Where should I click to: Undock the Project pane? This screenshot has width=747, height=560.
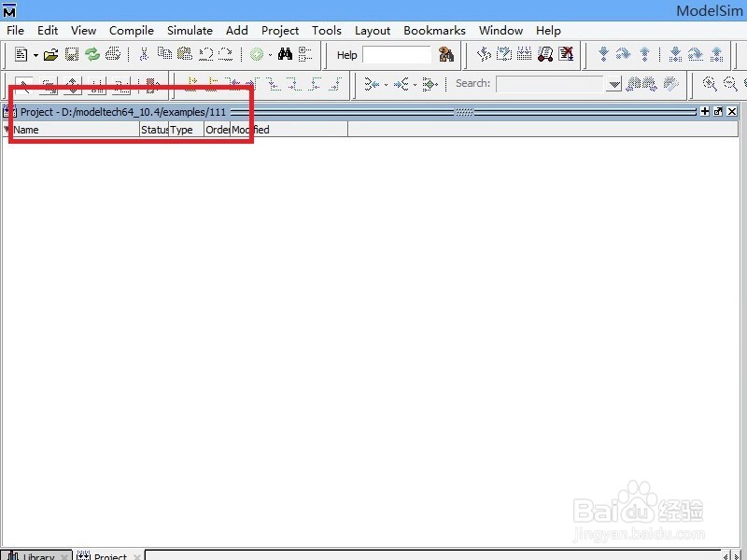click(718, 111)
